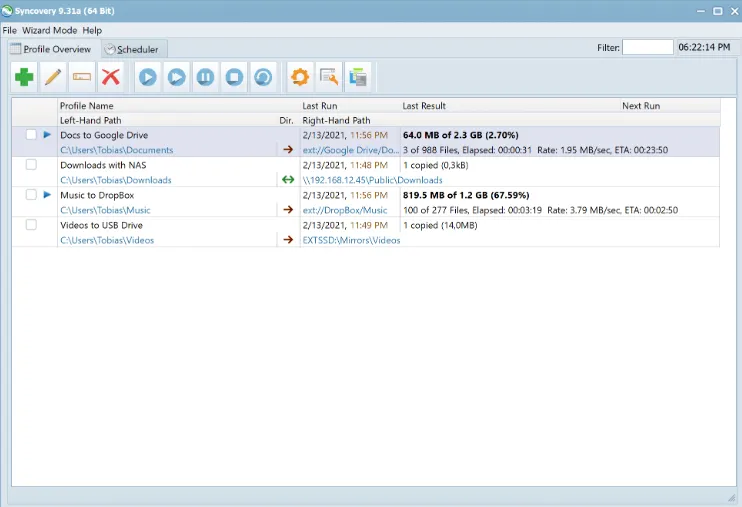The width and height of the screenshot is (742, 507).
Task: Click into the Filter input field
Action: [647, 47]
